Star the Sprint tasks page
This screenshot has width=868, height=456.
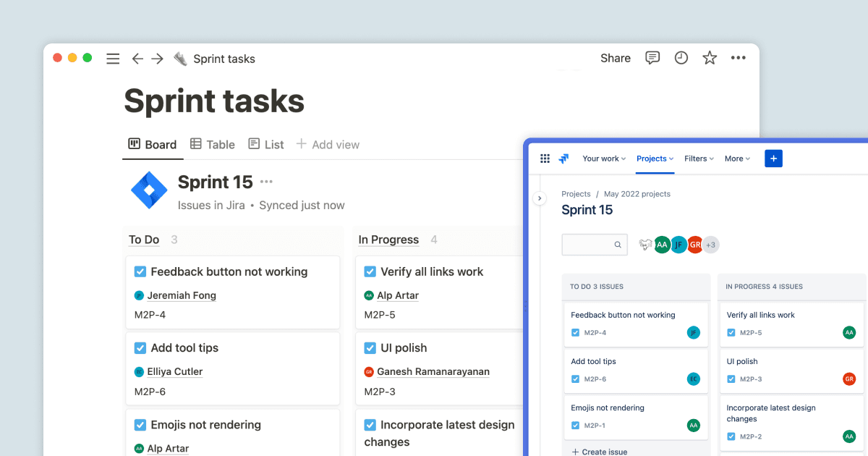coord(710,58)
